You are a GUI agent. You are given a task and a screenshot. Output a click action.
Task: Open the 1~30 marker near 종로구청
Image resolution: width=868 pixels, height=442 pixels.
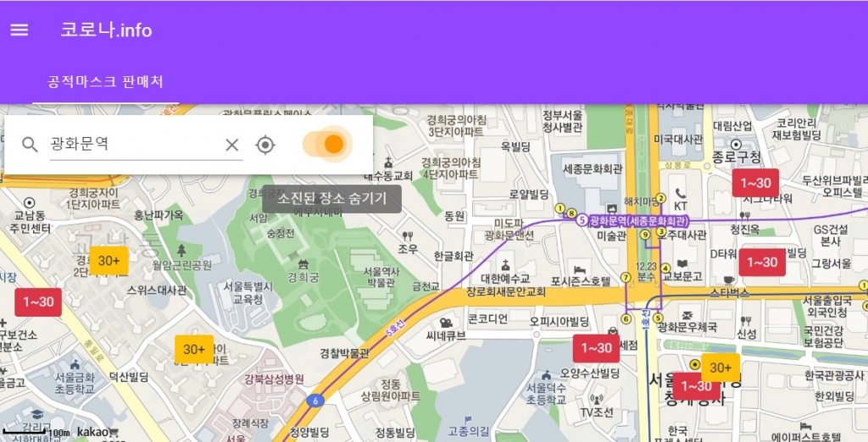pos(755,183)
